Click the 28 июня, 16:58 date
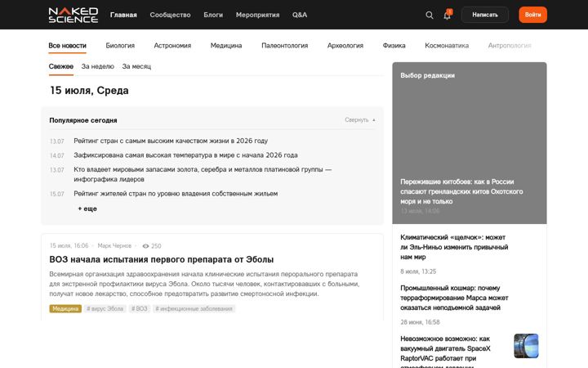 tap(420, 322)
